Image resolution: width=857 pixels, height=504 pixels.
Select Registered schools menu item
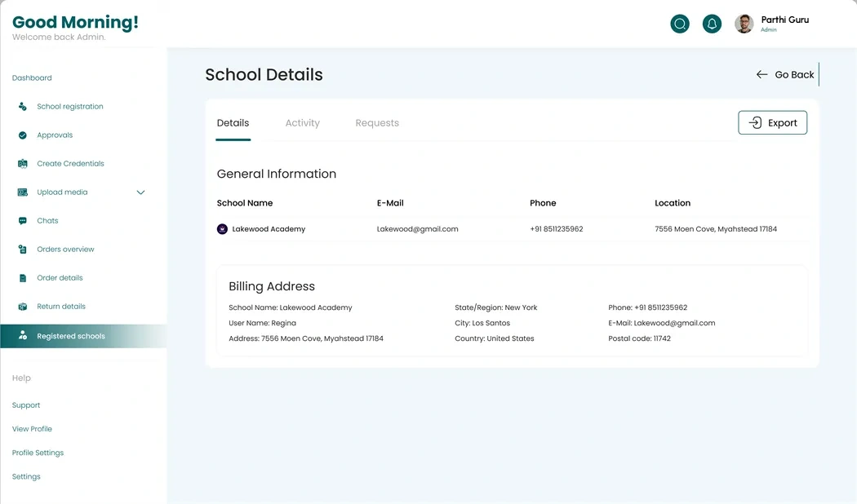[x=71, y=336]
